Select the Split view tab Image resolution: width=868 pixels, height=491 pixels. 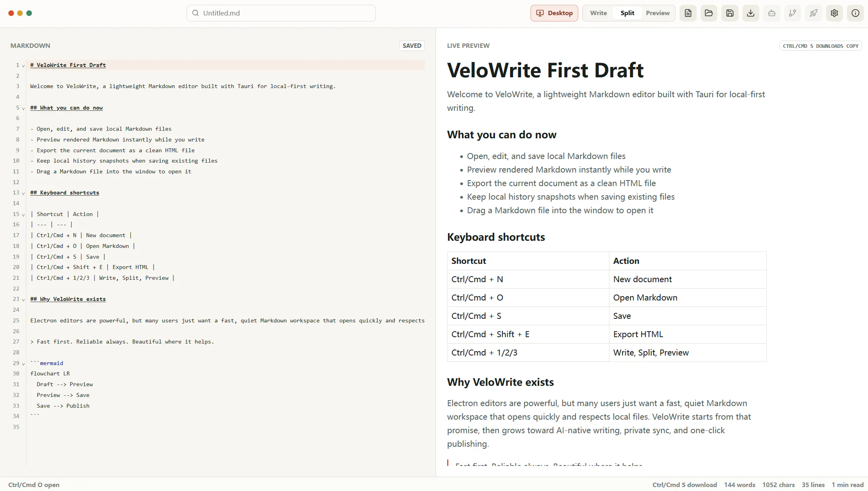tap(627, 13)
